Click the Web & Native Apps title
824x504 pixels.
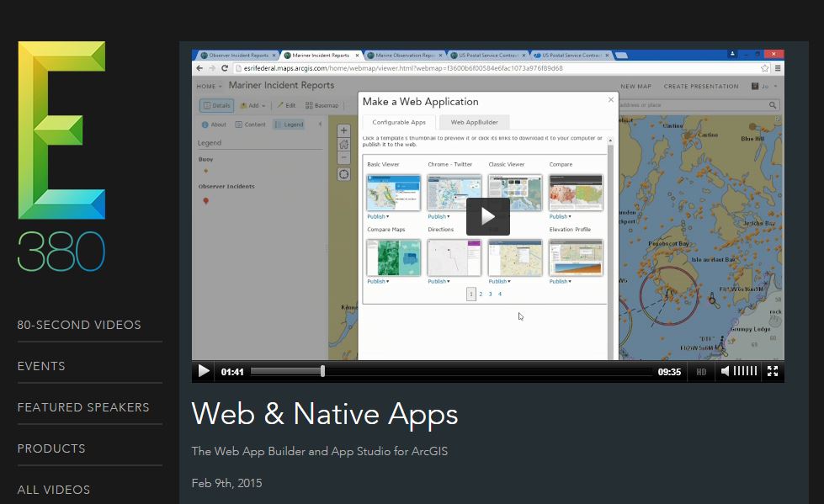pos(325,414)
